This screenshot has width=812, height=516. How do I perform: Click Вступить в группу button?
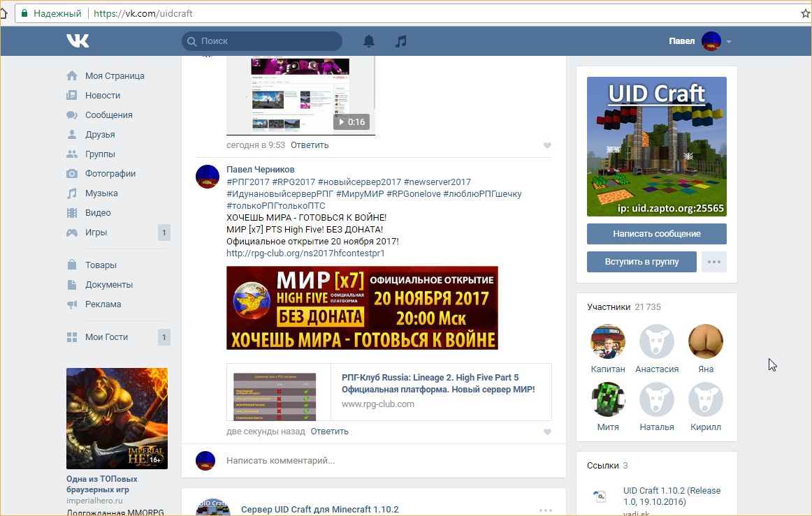tap(641, 262)
